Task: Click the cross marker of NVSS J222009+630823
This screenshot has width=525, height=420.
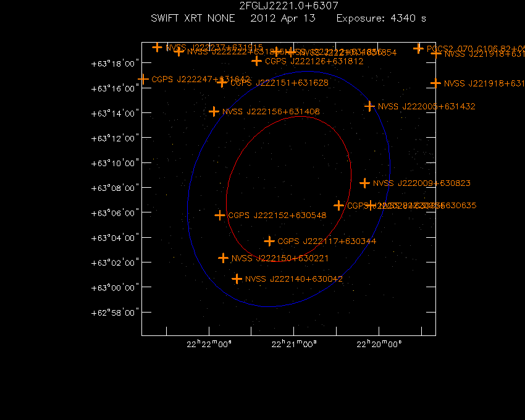Action: [x=364, y=183]
